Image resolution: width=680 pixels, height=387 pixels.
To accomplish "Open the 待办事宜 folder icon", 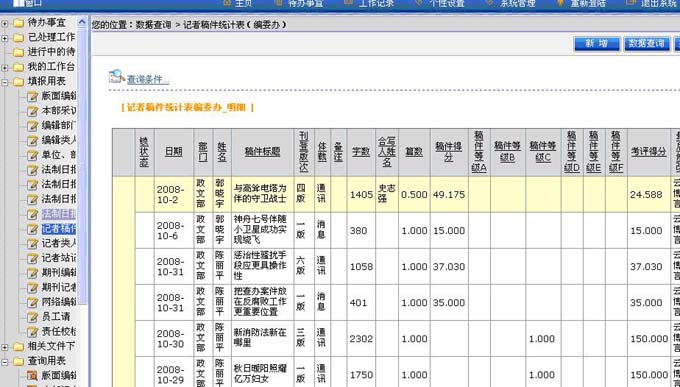I will pyautogui.click(x=18, y=23).
